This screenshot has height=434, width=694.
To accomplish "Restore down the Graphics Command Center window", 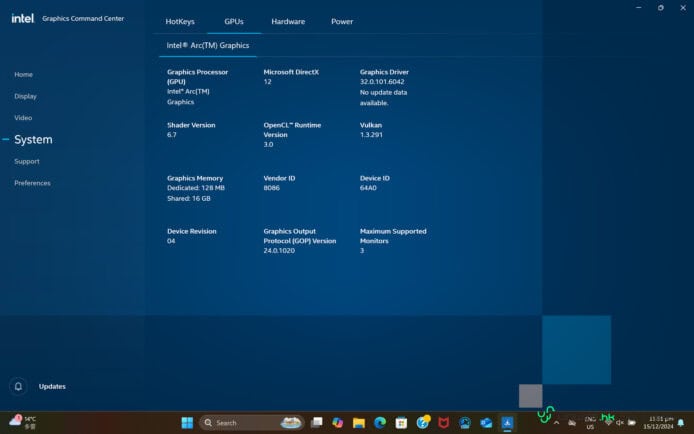I will click(660, 8).
